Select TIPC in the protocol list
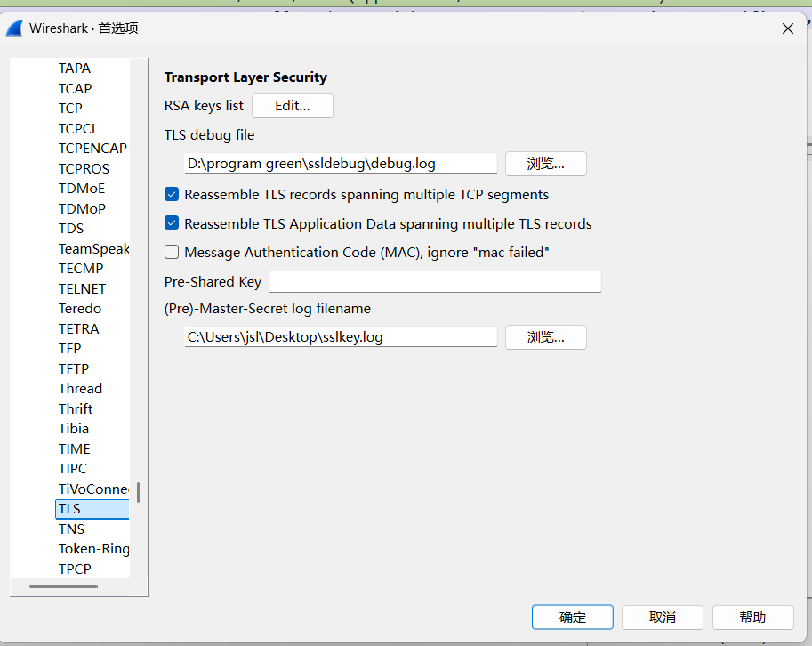This screenshot has height=646, width=812. (72, 469)
